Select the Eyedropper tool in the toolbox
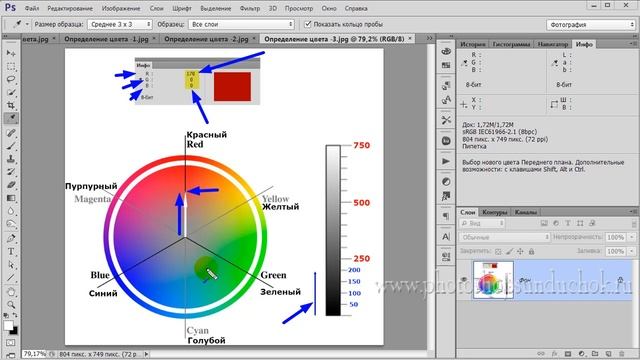Image resolution: width=640 pixels, height=360 pixels. [x=11, y=118]
